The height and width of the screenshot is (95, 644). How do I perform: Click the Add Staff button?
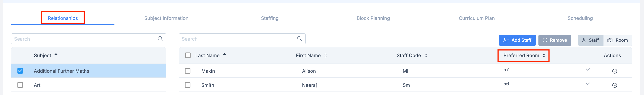point(517,40)
